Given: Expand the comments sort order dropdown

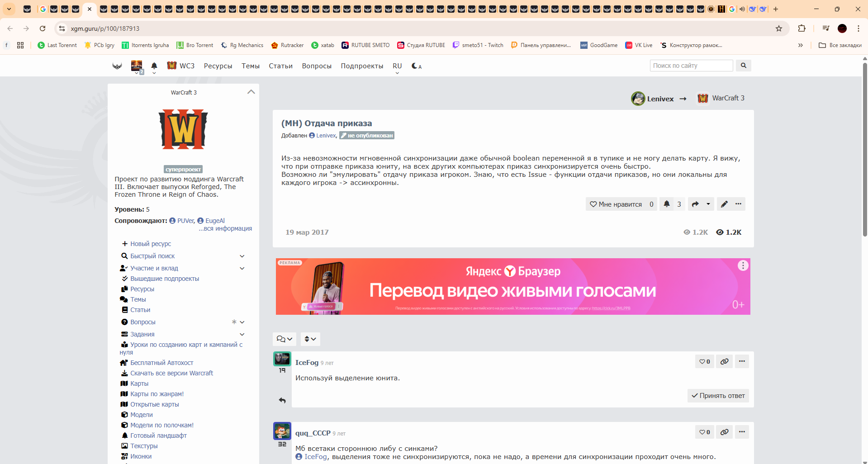Looking at the screenshot, I should coord(310,339).
